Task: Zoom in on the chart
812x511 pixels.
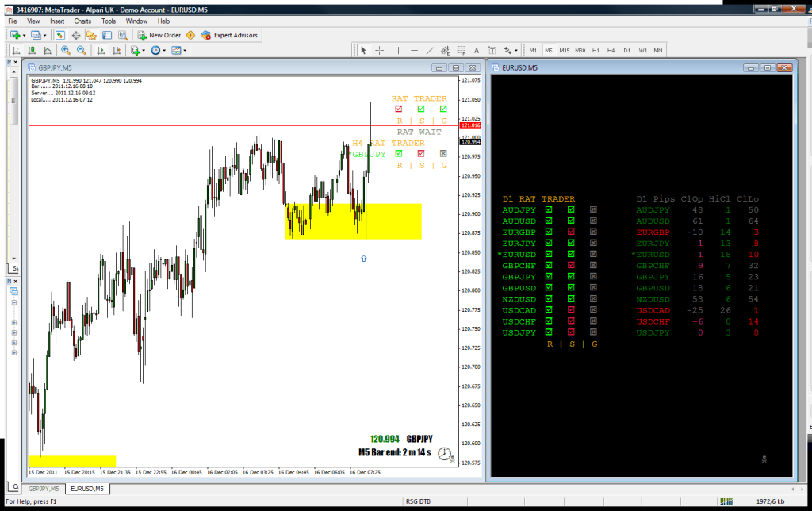Action: (x=66, y=50)
